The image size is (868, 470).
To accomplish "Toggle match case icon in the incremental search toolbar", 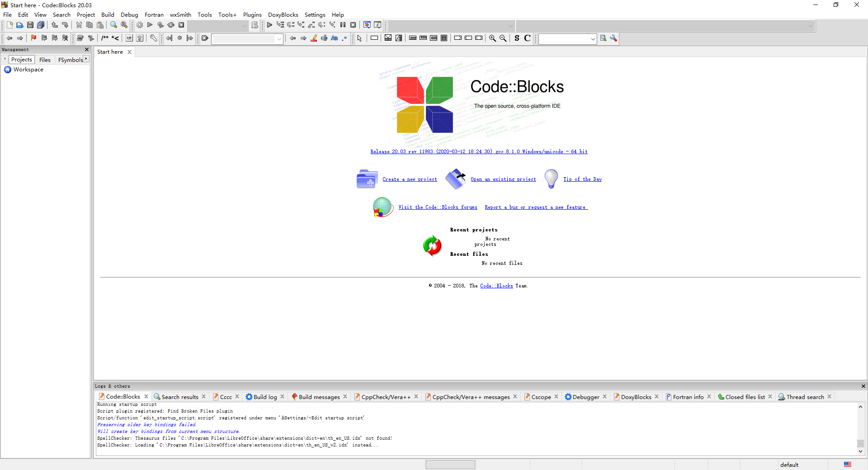I will coord(334,38).
